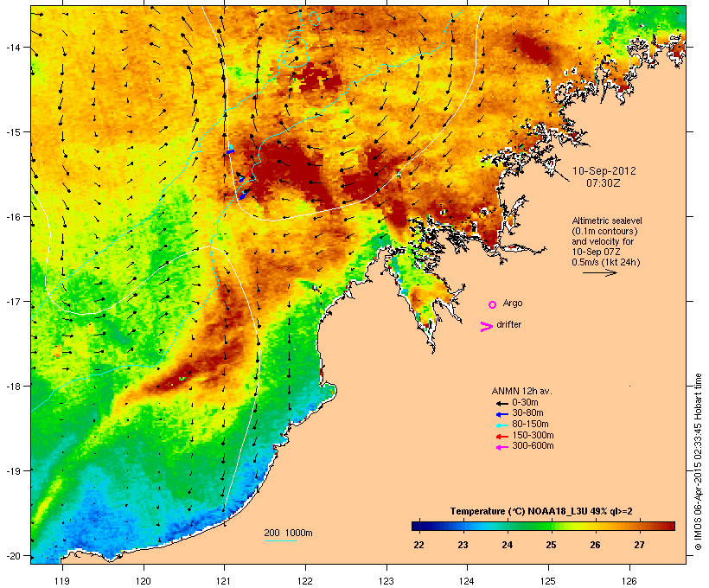Click the Temperature NOAA18_L3U colorbar title

click(x=541, y=511)
